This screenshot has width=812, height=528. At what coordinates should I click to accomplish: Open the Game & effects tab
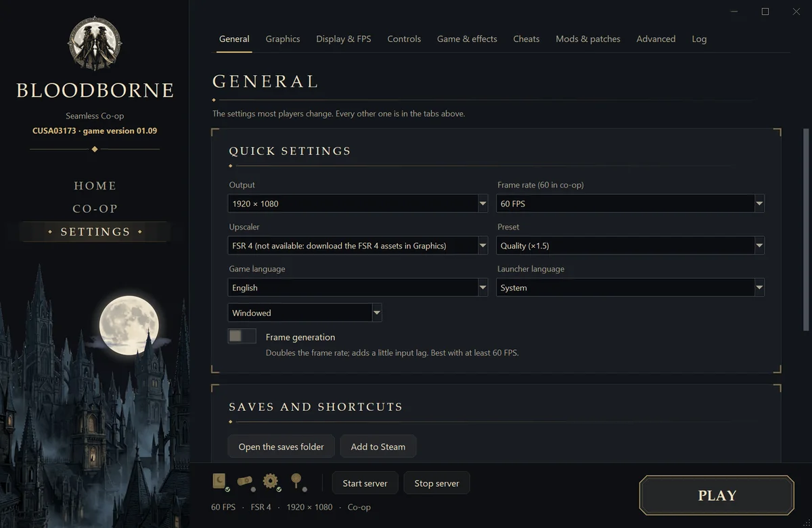[467, 39]
